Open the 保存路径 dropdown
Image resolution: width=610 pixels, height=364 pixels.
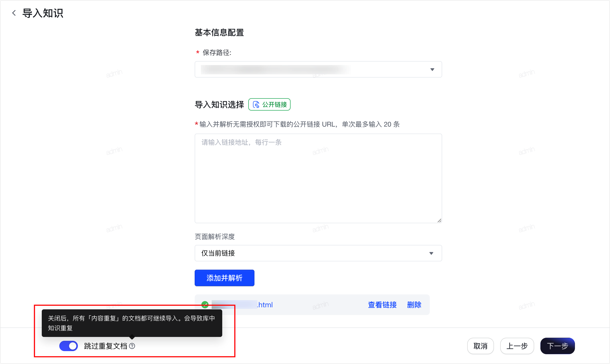click(x=318, y=69)
